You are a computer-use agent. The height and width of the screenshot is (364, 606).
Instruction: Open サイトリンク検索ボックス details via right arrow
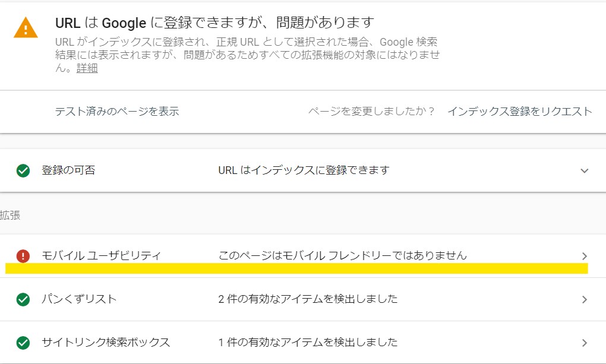coord(585,343)
